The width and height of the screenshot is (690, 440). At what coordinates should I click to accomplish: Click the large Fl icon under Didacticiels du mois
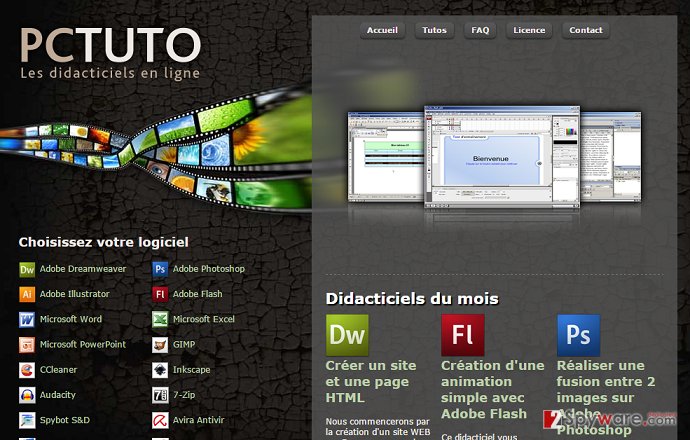point(463,335)
